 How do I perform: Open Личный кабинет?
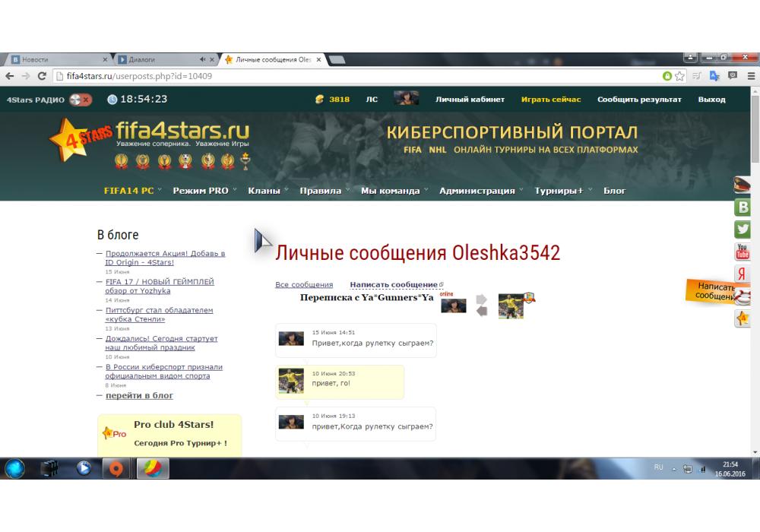coord(470,100)
